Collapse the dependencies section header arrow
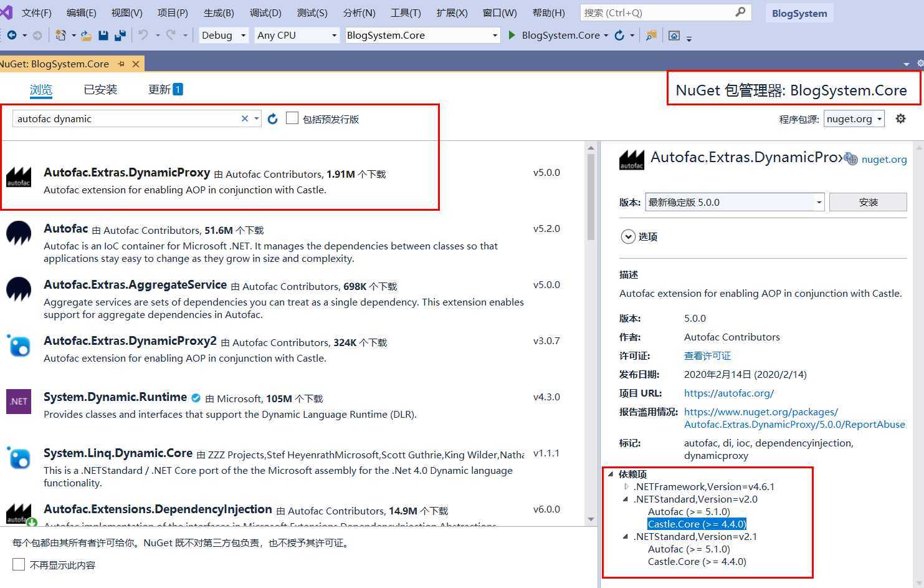Viewport: 924px width, 588px height. tap(611, 474)
